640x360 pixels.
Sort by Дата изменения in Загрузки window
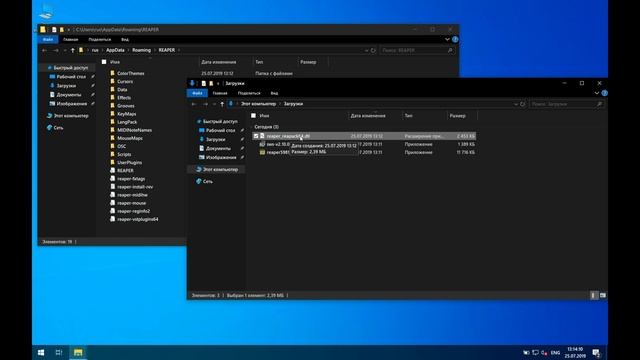click(368, 116)
